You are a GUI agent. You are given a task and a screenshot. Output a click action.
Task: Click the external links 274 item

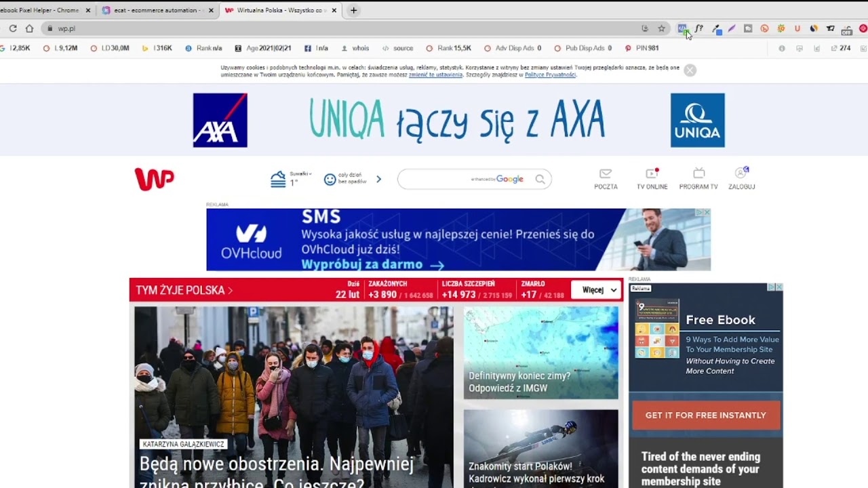841,48
